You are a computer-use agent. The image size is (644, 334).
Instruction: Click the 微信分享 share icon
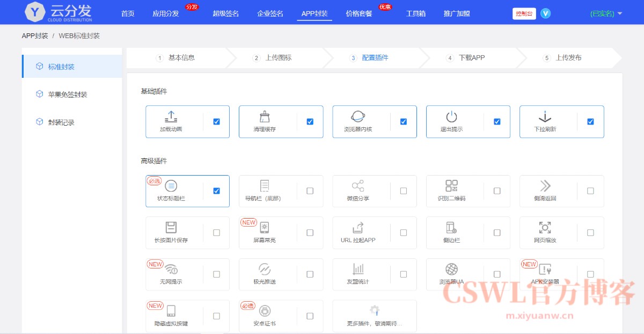tap(358, 186)
